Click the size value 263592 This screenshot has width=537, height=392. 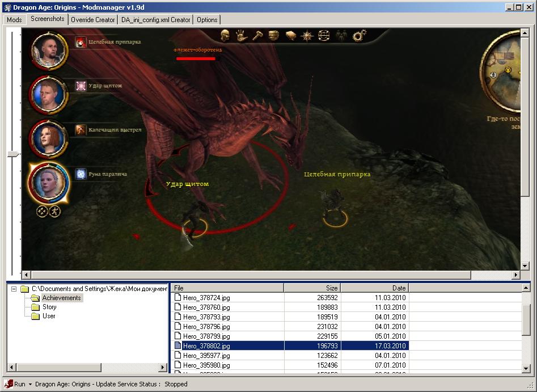tap(327, 298)
